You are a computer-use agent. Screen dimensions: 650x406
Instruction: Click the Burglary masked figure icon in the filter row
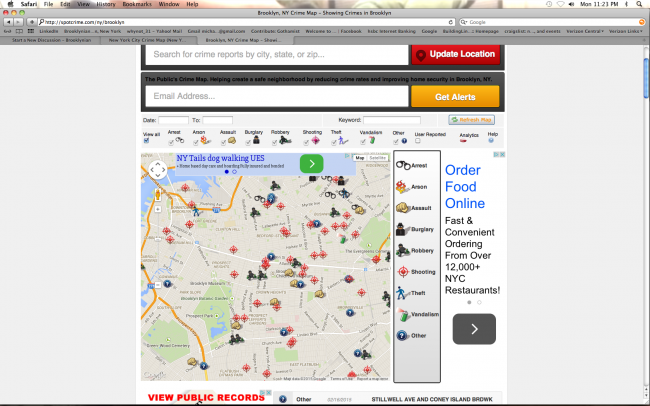pos(256,140)
